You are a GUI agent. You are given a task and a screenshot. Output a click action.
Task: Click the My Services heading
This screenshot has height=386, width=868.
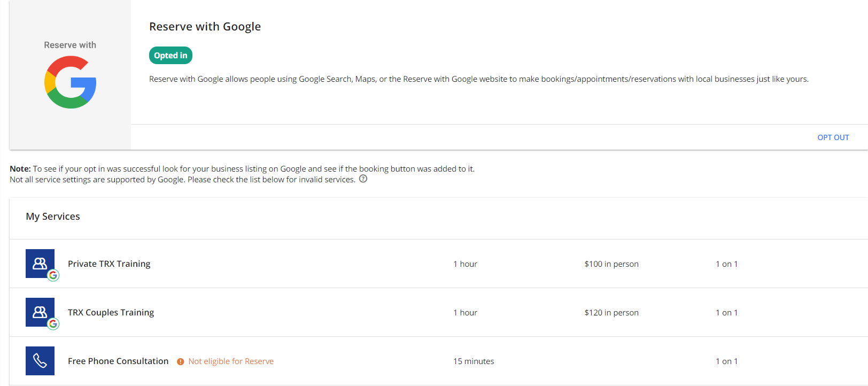[x=53, y=217]
